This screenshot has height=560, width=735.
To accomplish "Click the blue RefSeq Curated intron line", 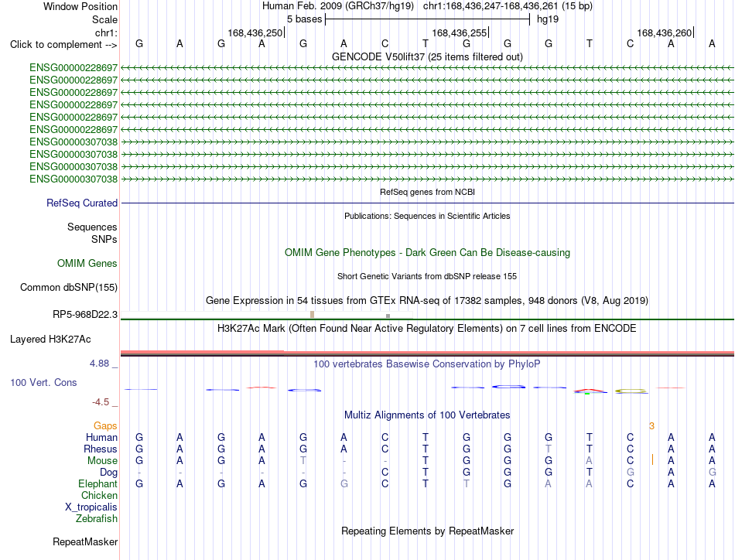I will 427,203.
